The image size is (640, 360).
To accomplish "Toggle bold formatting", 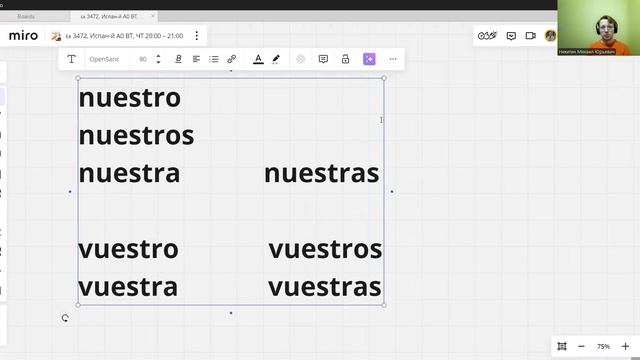I will (178, 59).
